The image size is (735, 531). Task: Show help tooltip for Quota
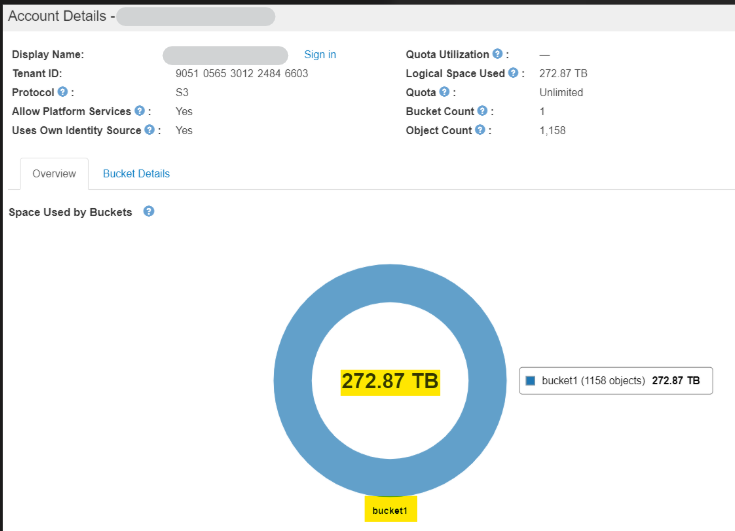(x=444, y=92)
